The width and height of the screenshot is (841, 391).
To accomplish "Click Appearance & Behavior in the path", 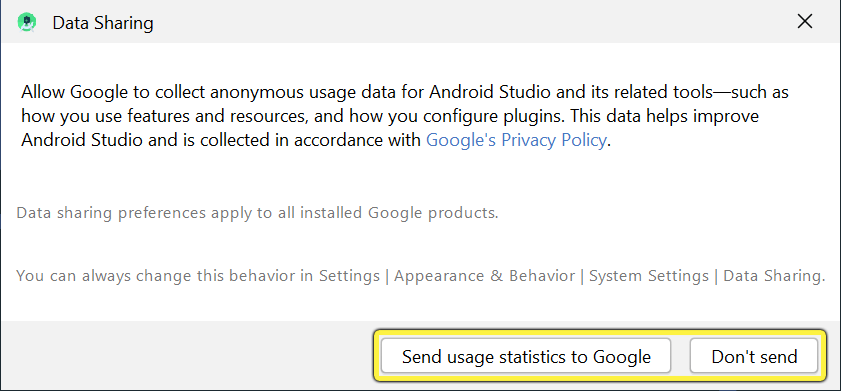I will 484,276.
